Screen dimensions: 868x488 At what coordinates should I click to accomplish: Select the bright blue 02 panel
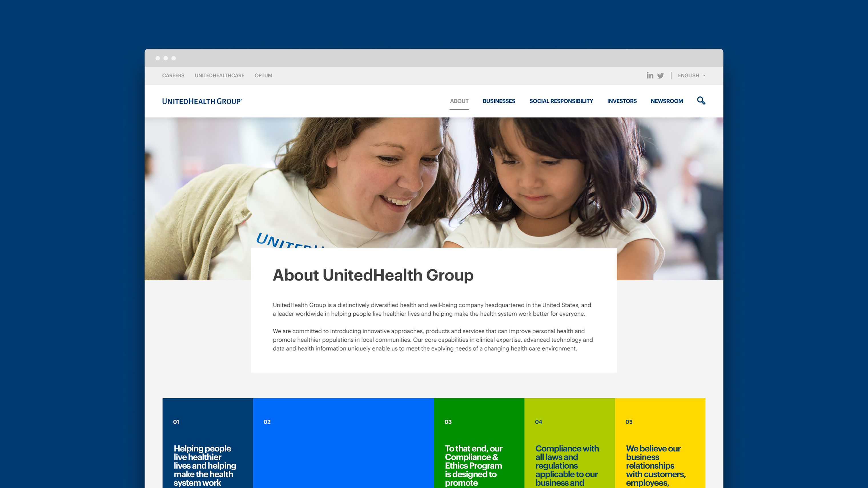coord(343,445)
